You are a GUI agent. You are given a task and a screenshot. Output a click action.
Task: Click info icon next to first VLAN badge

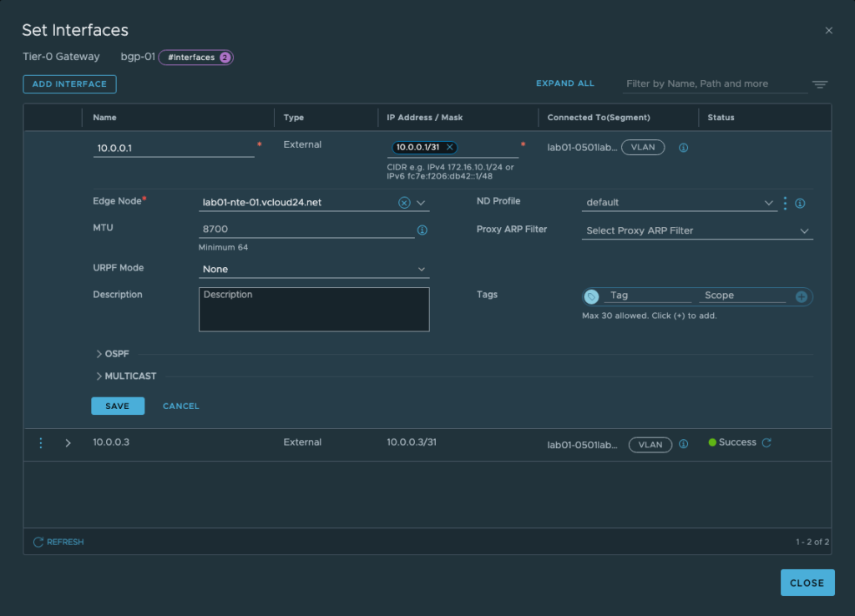click(x=683, y=148)
